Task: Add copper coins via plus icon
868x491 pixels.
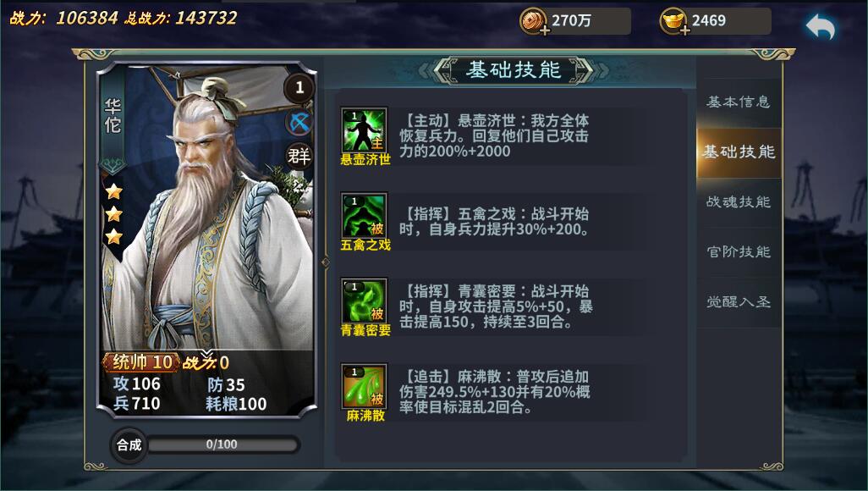Action: click(544, 30)
